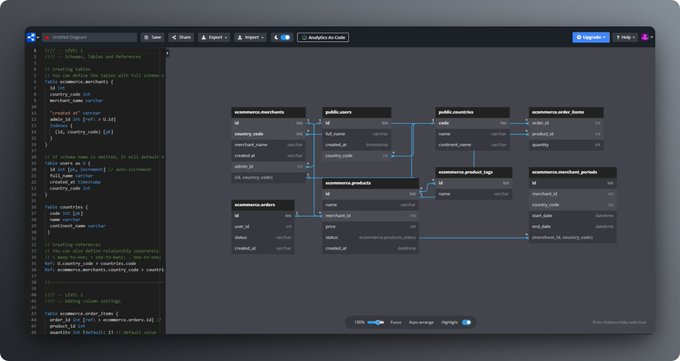This screenshot has width=680, height=361.
Task: Select the ecommerce.merchant_periods table header
Action: (x=572, y=172)
